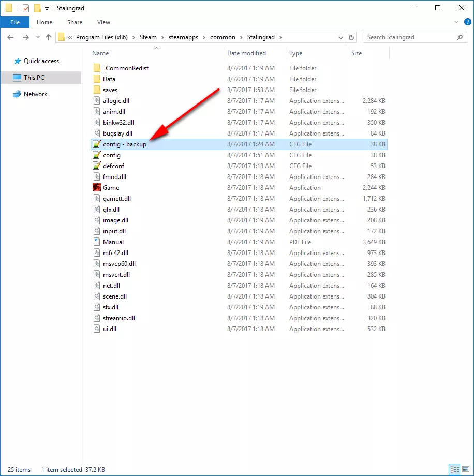The image size is (474, 476).
Task: Expand the chevron after common breadcrumb
Action: (242, 37)
